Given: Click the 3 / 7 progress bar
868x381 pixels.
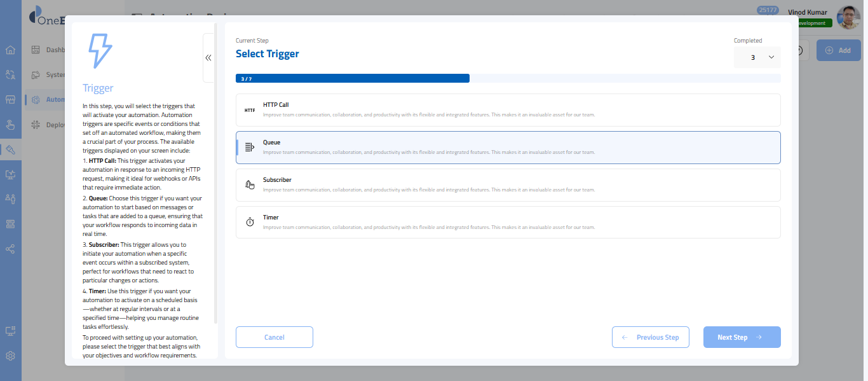Looking at the screenshot, I should (x=353, y=78).
